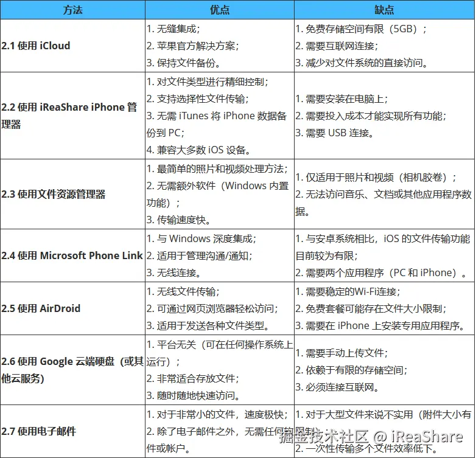
Task: Click the line 需要两个应用程序（PC 和 iPhone）
Action: click(x=381, y=272)
